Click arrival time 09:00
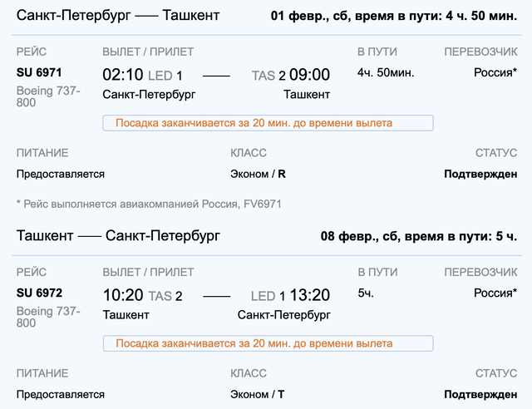The width and height of the screenshot is (532, 409). click(x=309, y=75)
